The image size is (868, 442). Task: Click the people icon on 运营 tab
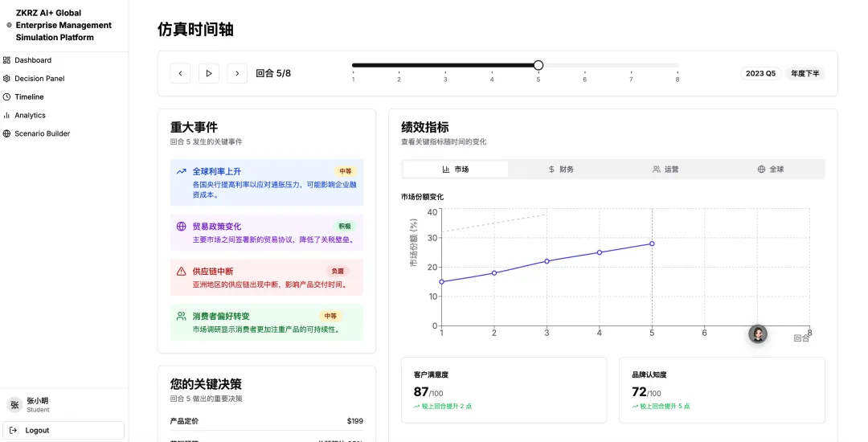(x=656, y=170)
